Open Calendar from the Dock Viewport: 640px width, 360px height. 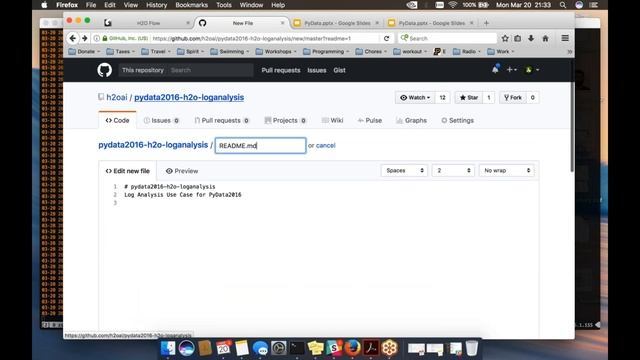(223, 348)
